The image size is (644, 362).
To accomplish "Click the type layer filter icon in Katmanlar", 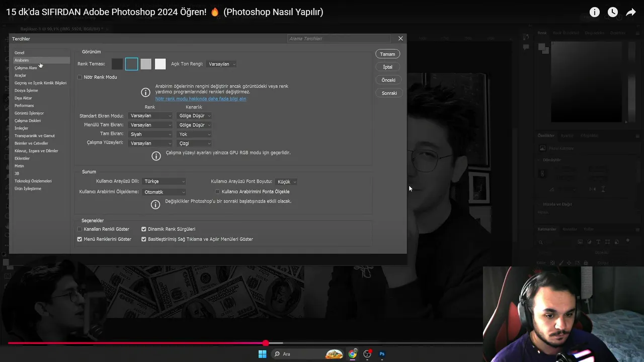I will [x=598, y=242].
